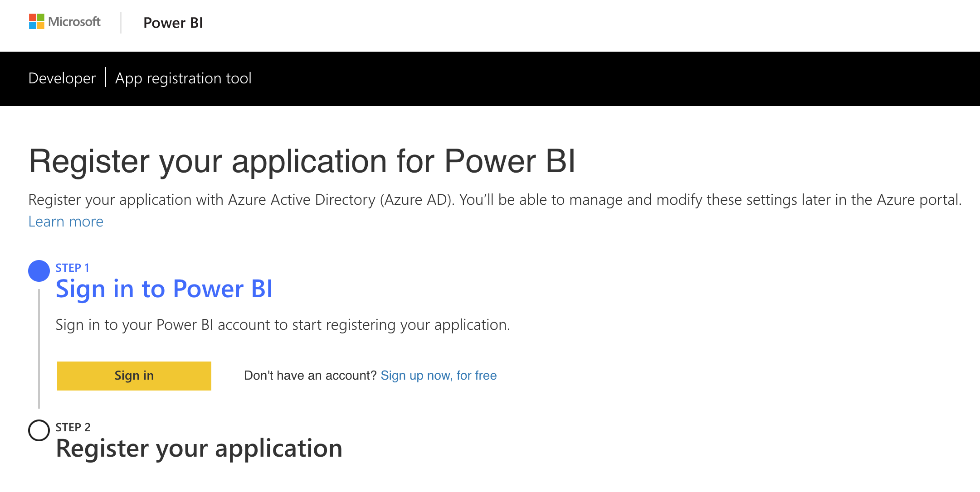Image resolution: width=980 pixels, height=492 pixels.
Task: Click the Don't have an account? text
Action: pyautogui.click(x=311, y=376)
